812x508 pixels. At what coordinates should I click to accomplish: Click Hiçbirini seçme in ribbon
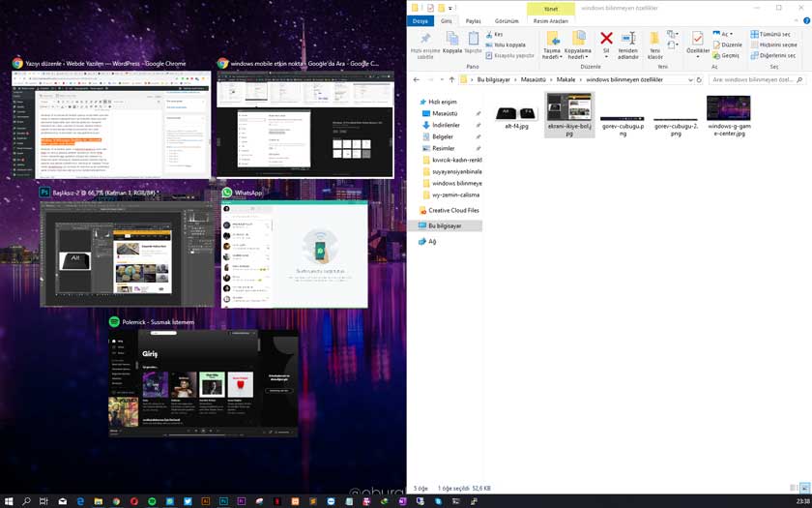pos(773,45)
